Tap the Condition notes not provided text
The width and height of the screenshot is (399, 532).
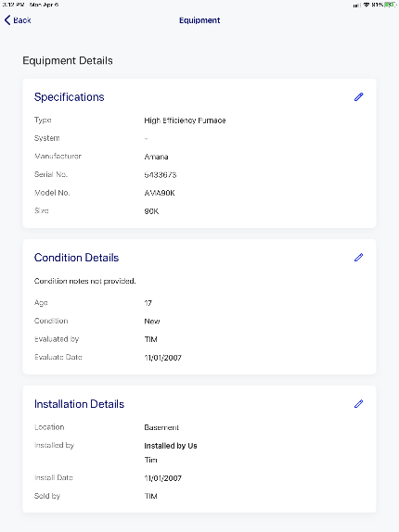[84, 281]
